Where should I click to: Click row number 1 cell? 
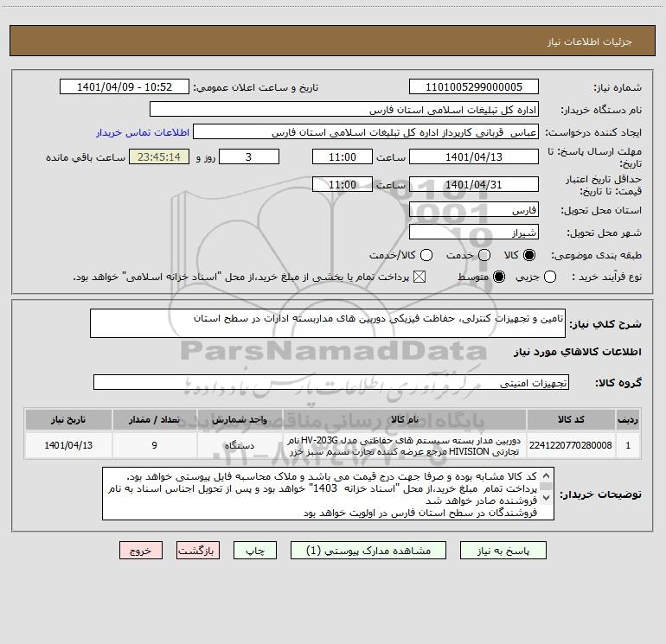pos(628,445)
